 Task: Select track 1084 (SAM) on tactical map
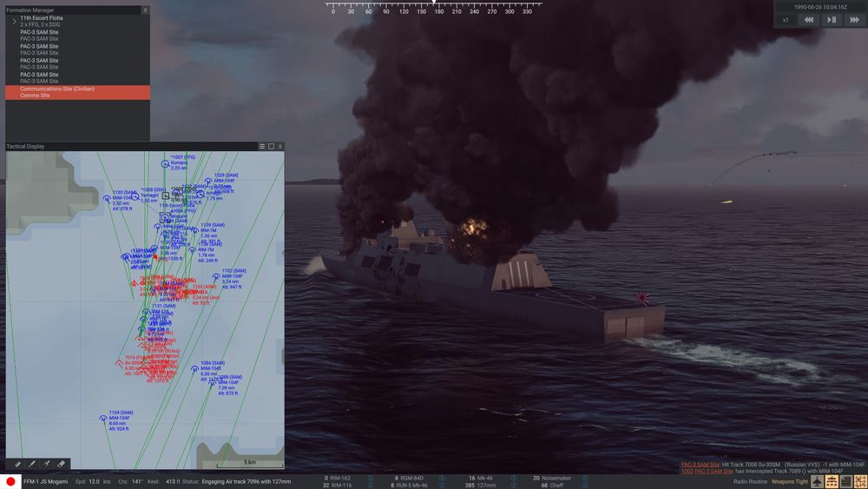[x=194, y=369]
